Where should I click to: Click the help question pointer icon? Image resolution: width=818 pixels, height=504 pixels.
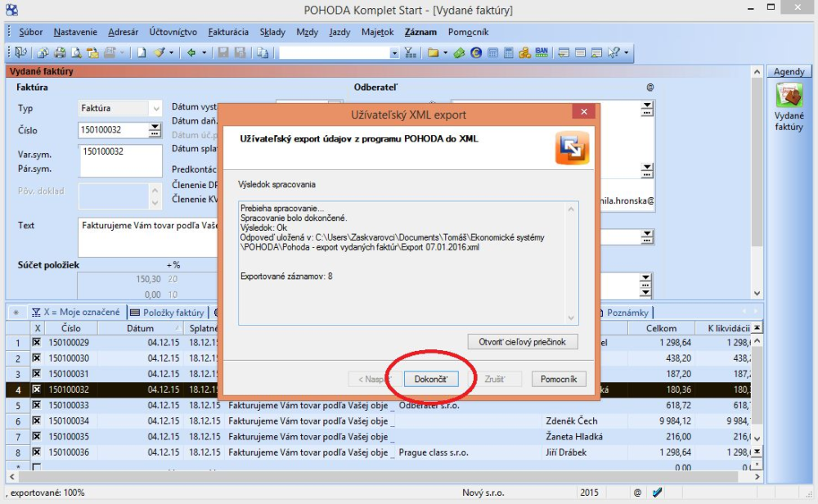[x=613, y=52]
